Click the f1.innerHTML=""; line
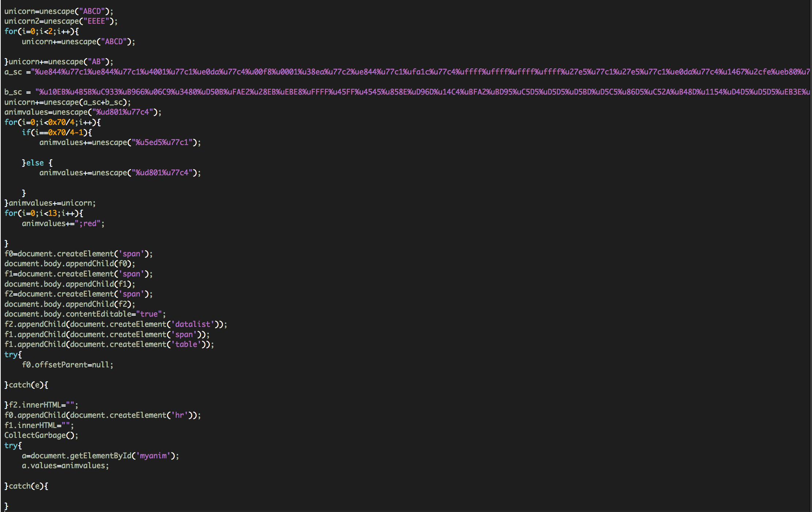812x512 pixels. [39, 425]
